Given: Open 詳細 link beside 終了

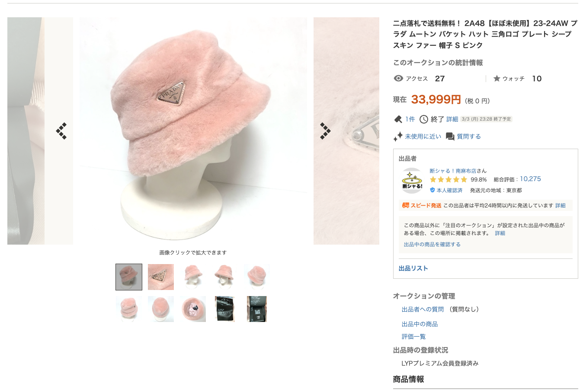Looking at the screenshot, I should [x=452, y=119].
